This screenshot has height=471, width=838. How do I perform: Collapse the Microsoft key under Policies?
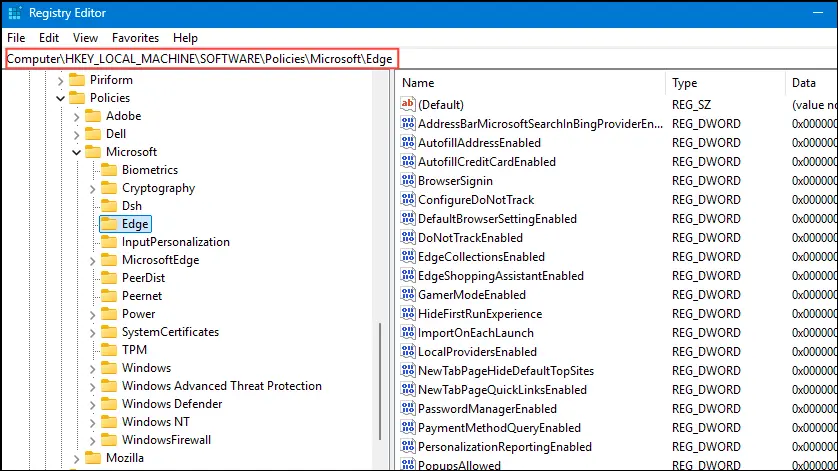[x=78, y=152]
